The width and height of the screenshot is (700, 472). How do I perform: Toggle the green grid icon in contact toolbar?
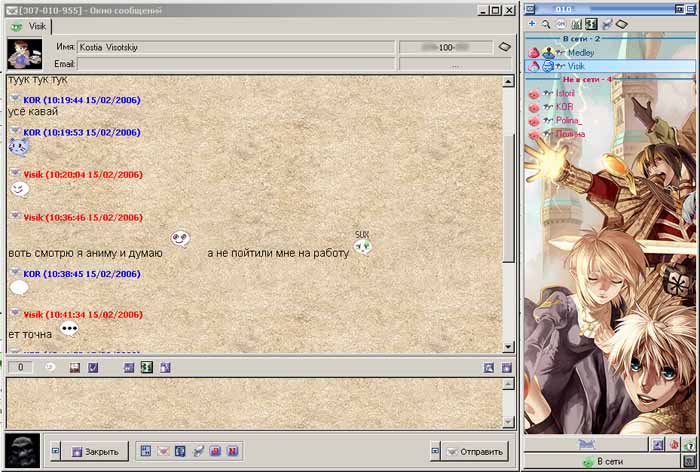[591, 23]
